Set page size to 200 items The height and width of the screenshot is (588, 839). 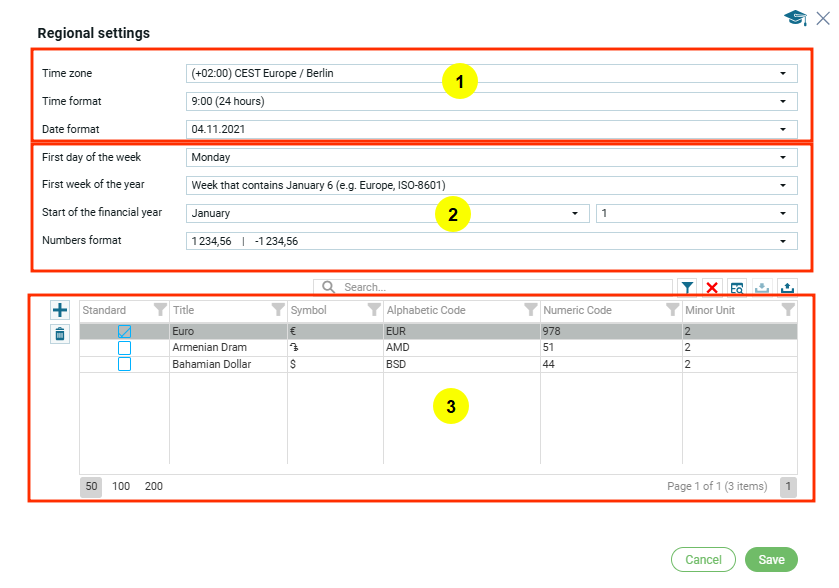(x=154, y=487)
